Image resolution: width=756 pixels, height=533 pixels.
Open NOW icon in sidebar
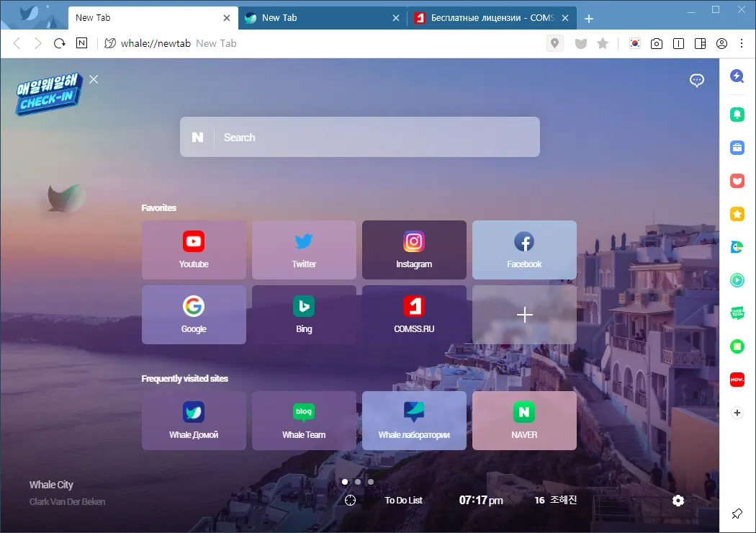click(x=737, y=380)
